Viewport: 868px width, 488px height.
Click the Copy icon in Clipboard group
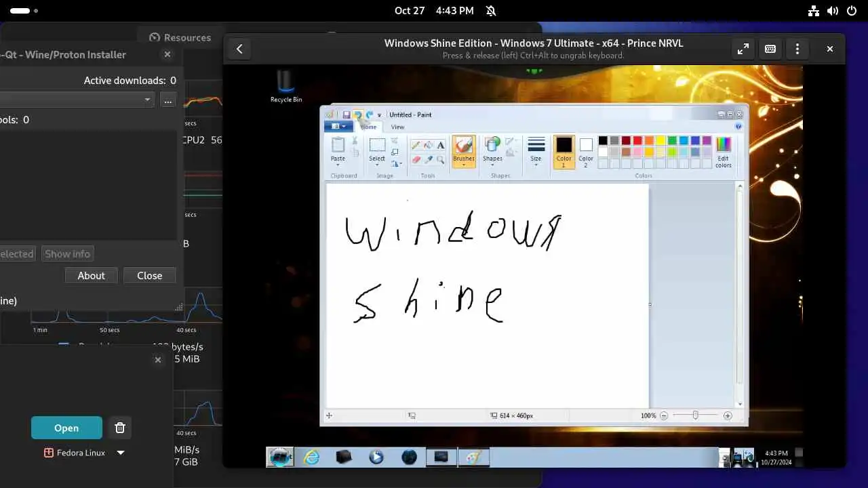(x=354, y=152)
